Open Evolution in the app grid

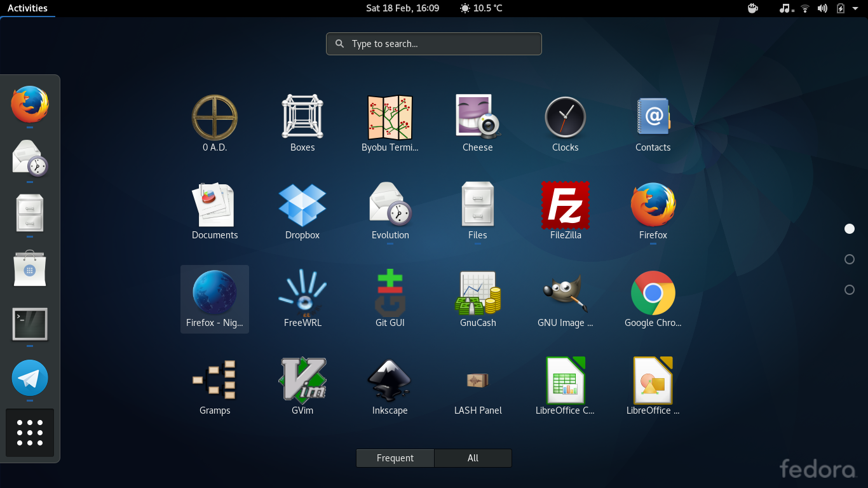tap(390, 205)
